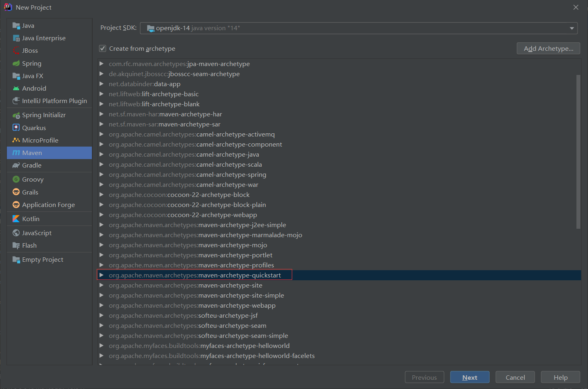588x389 pixels.
Task: Expand lift-archetype-basic node
Action: point(102,94)
